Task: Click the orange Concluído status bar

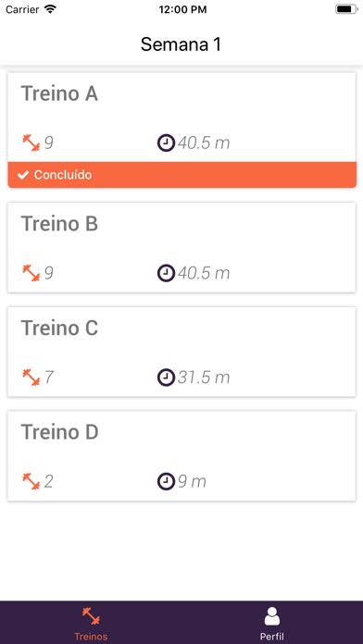Action: pos(181,175)
